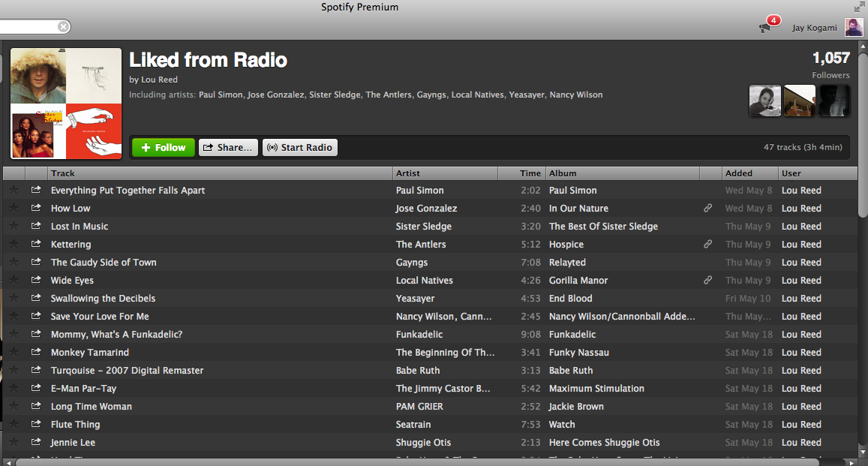
Task: Share Turquoise - 2007 Digital Remaster
Action: point(36,370)
